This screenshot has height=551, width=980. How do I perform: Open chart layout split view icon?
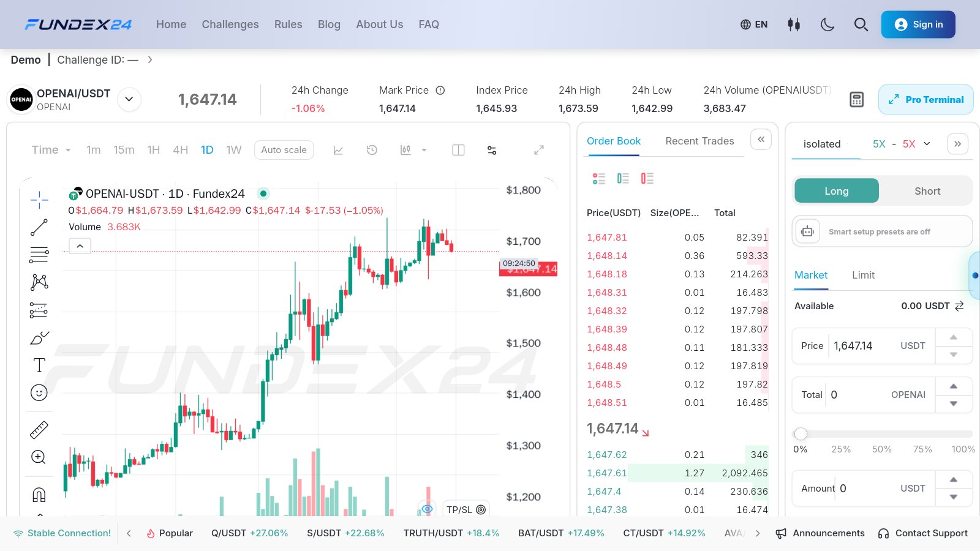458,150
